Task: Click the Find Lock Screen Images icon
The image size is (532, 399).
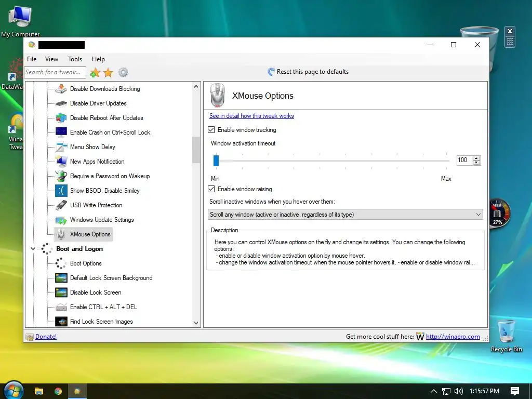Action: pos(61,322)
